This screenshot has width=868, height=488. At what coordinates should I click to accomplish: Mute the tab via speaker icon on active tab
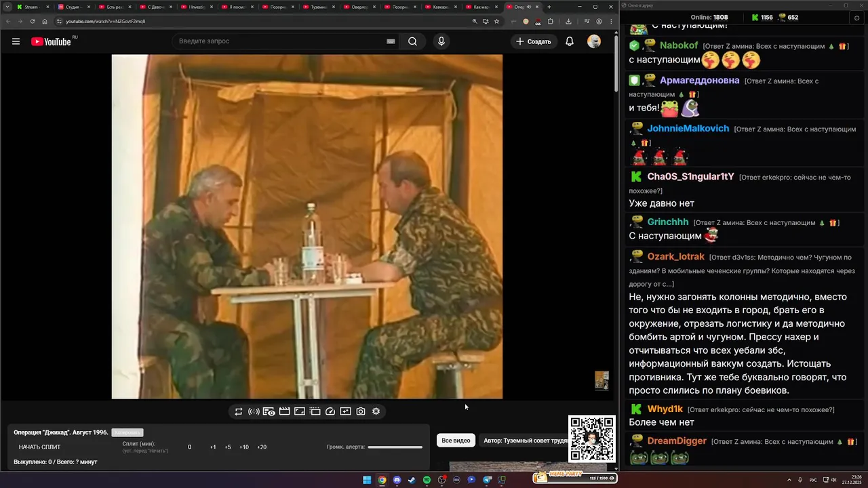tap(529, 7)
